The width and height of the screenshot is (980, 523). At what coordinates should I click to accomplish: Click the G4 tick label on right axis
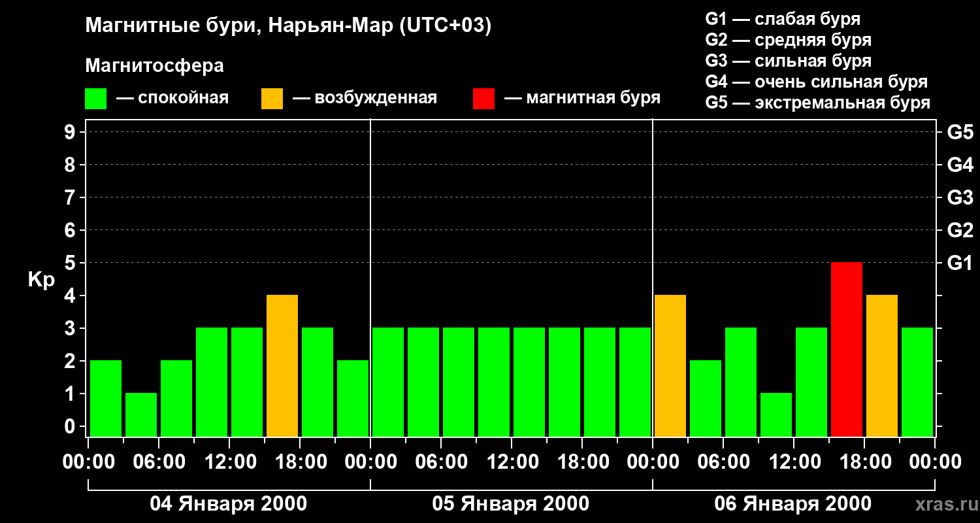tap(960, 165)
